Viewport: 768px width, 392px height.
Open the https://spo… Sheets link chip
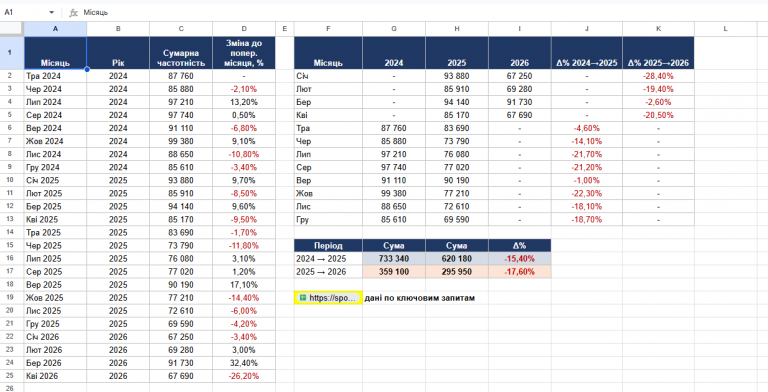click(x=328, y=298)
